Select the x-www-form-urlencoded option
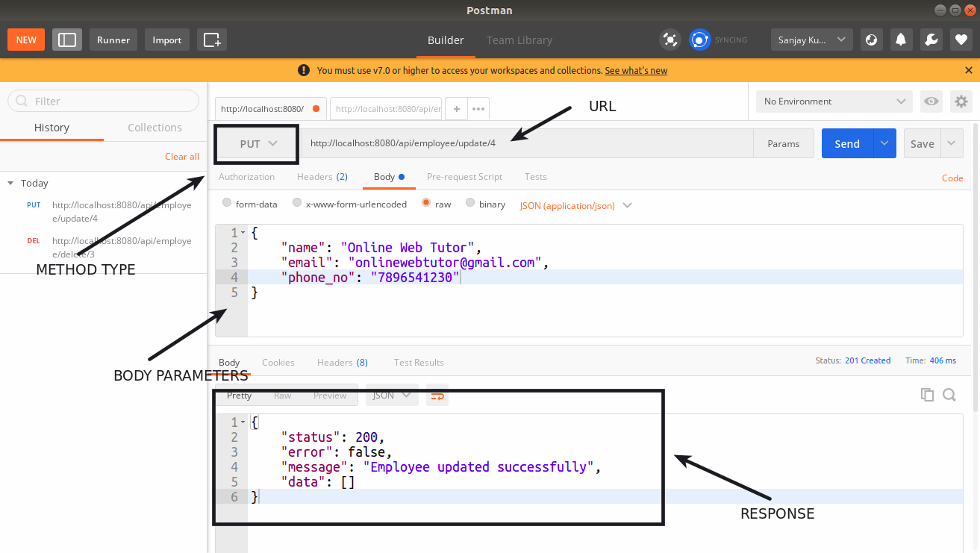This screenshot has height=553, width=980. click(297, 203)
